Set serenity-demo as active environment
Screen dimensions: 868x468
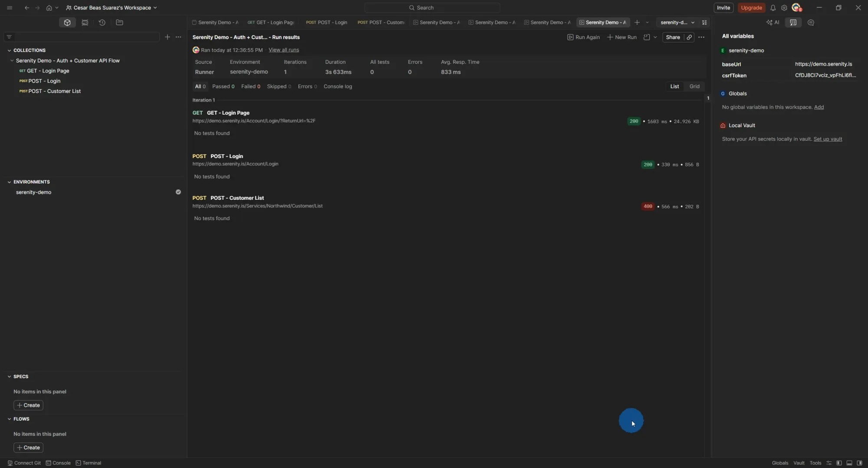178,192
